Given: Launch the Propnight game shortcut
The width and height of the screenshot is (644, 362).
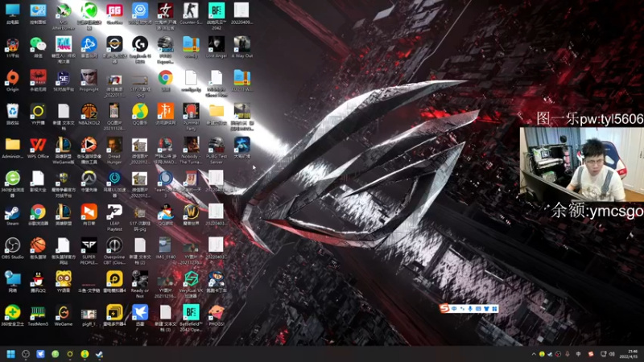Looking at the screenshot, I should click(x=89, y=80).
